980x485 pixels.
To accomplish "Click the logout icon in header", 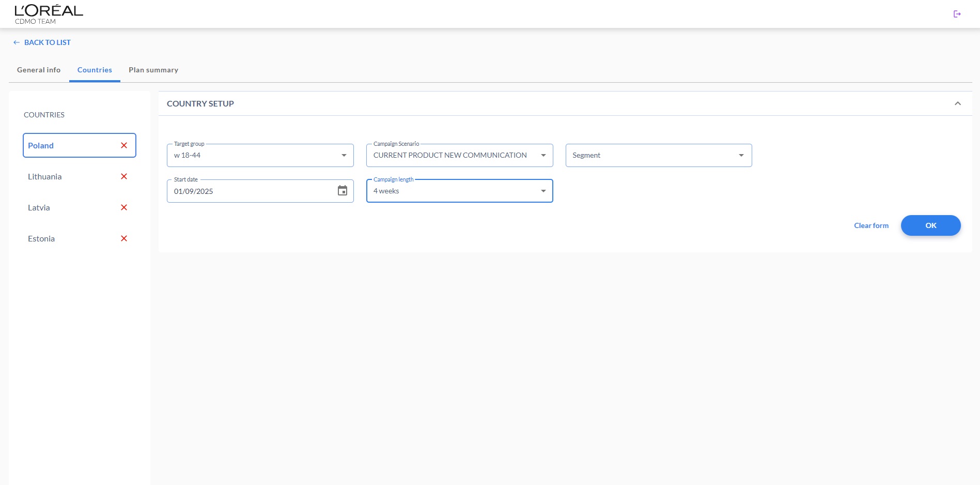I will [957, 14].
